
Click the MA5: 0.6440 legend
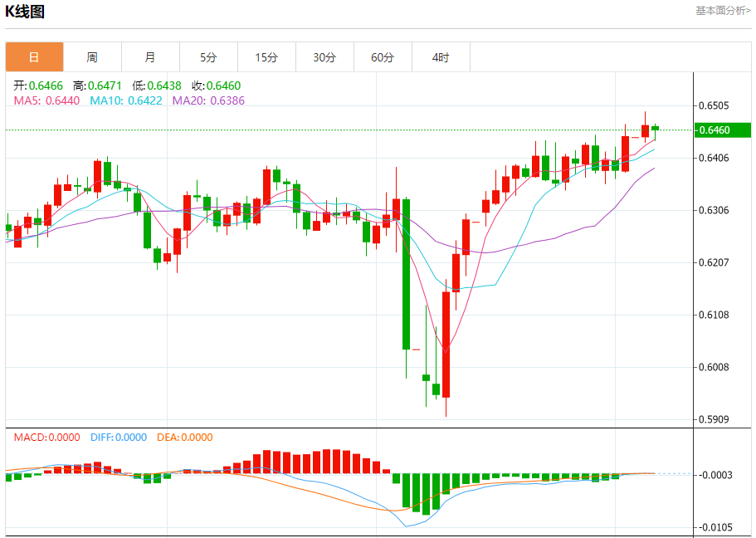coord(46,100)
